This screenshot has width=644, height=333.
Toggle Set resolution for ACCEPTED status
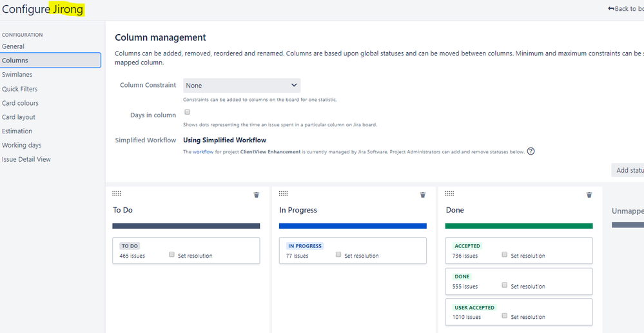[504, 254]
